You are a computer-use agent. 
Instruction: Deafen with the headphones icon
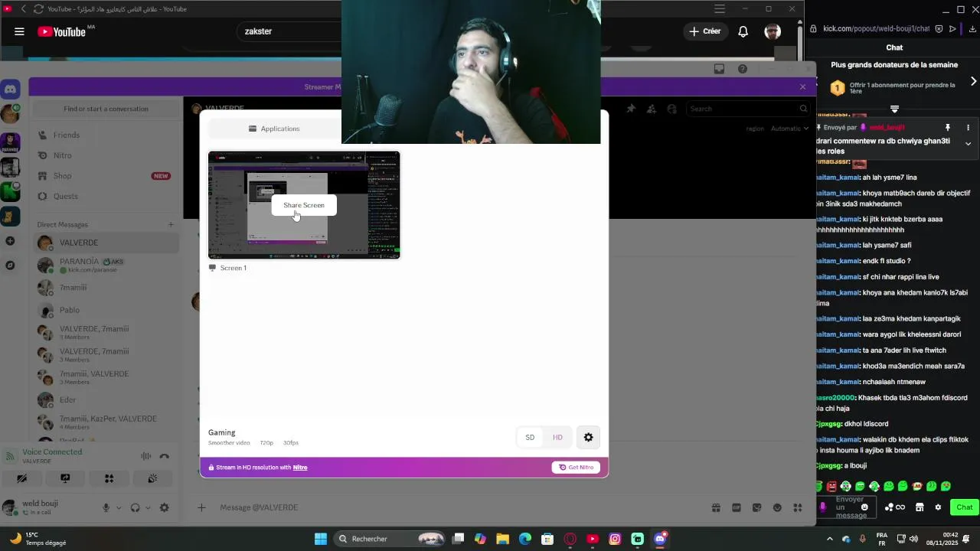point(135,507)
